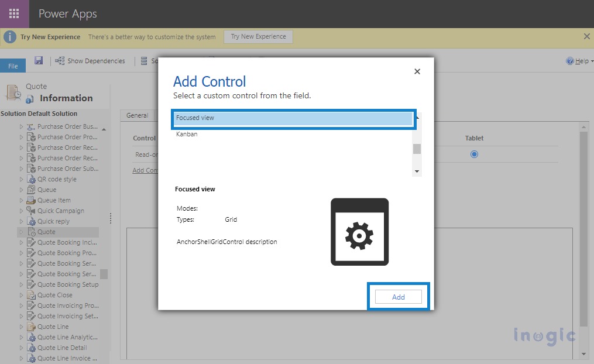Click the Quote Close entity icon
This screenshot has width=594, height=364.
32,295
